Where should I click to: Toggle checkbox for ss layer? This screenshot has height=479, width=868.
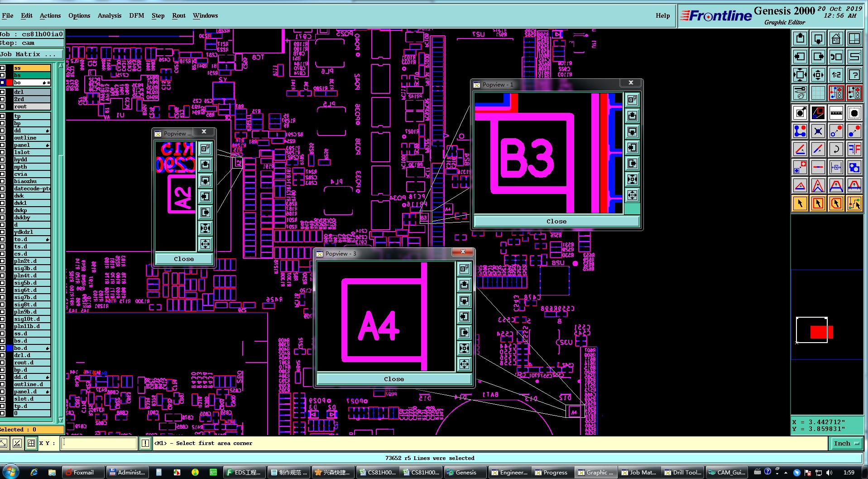3,68
